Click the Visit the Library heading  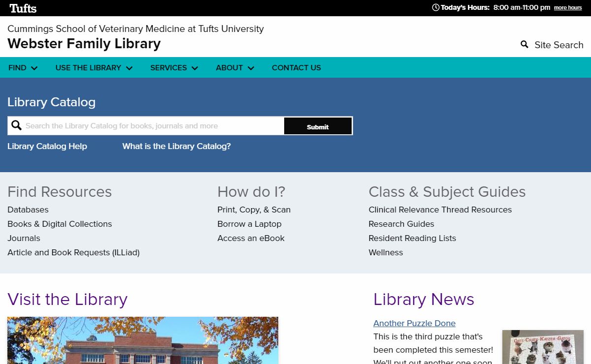[x=67, y=299]
